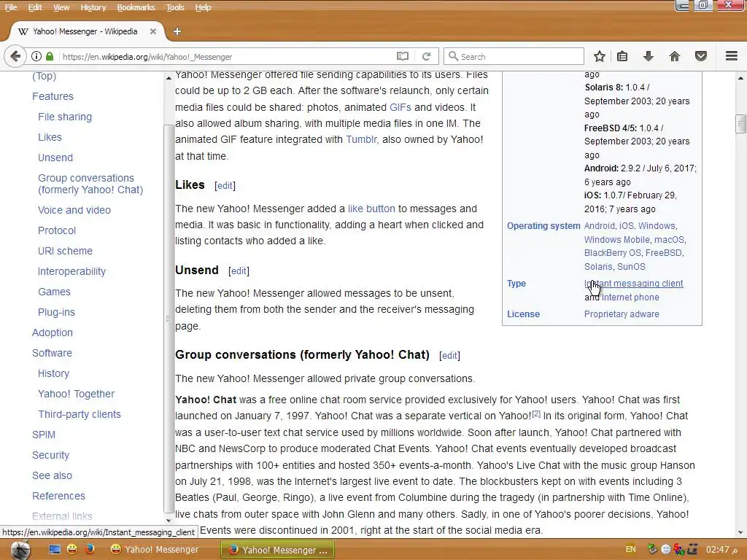Go to Third-party clients in the sidebar
The height and width of the screenshot is (560, 747).
pos(79,414)
